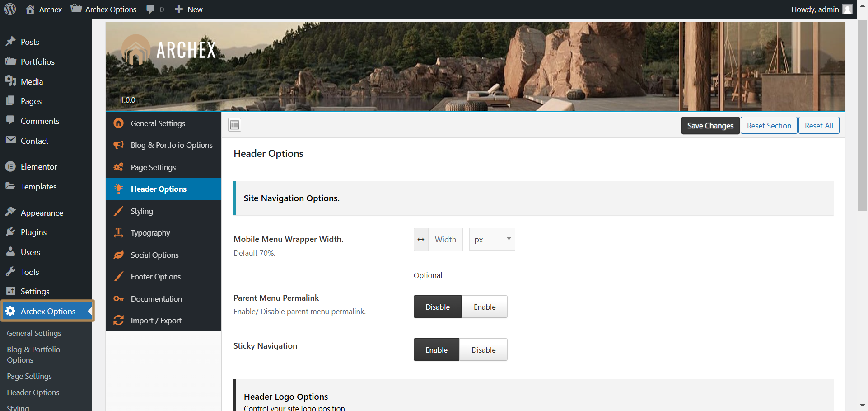Click the Tools wrench icon
This screenshot has height=411, width=868.
10,272
